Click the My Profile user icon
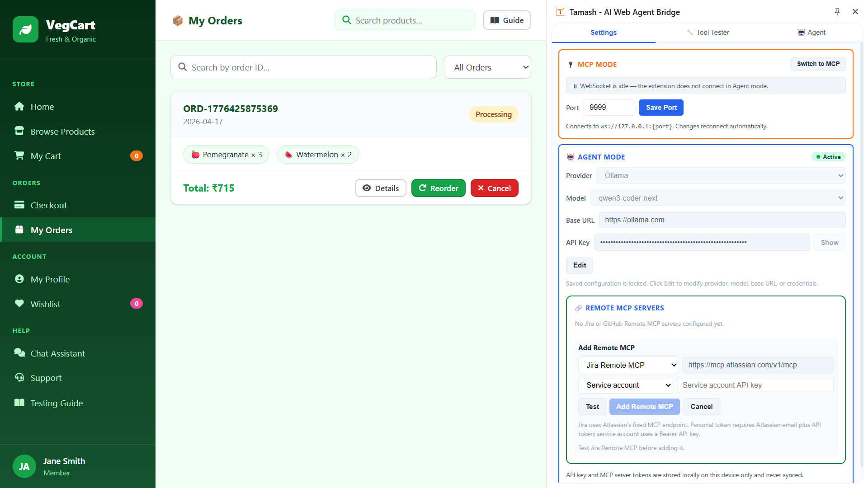This screenshot has height=488, width=868. coord(19,279)
